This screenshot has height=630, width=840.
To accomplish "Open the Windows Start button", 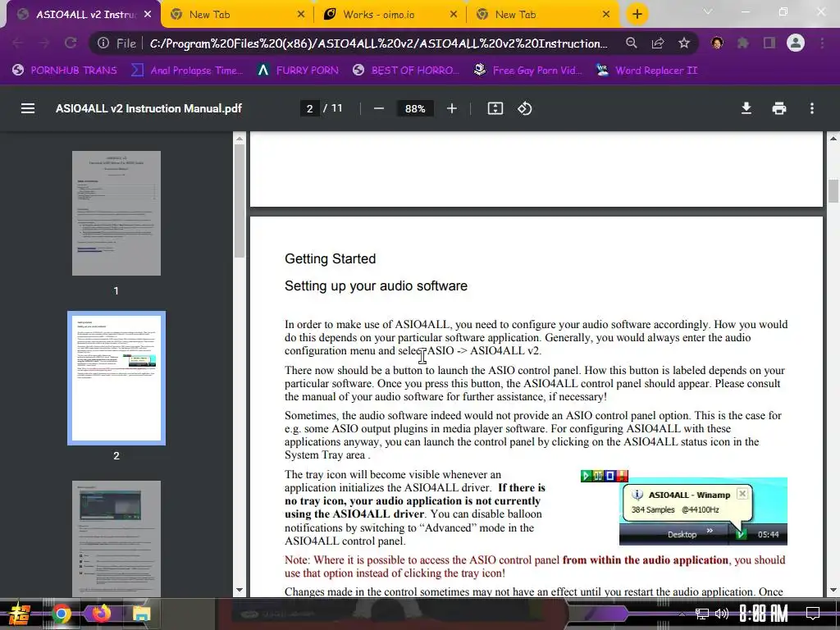I will 20,614.
